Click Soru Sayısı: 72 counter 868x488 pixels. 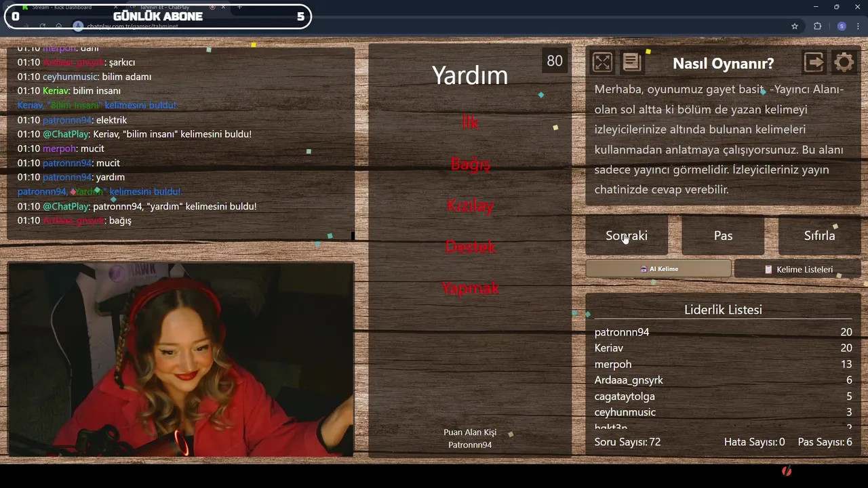click(627, 442)
